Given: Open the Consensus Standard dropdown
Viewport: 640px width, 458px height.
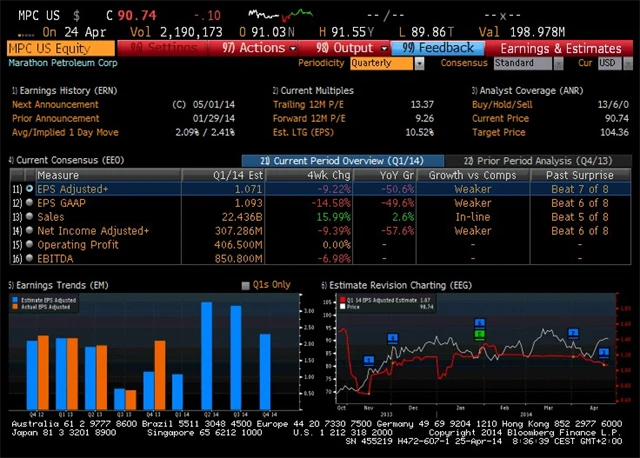Looking at the screenshot, I should point(527,63).
